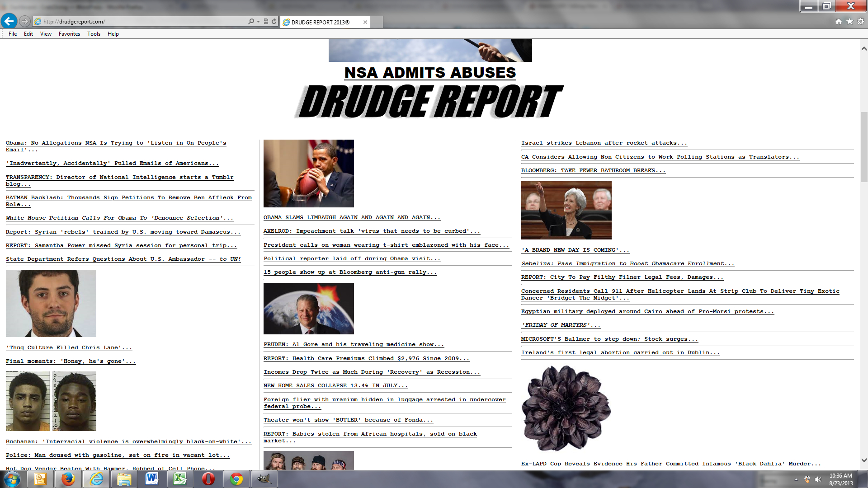
Task: Click the search magnifier in address bar
Action: (251, 21)
